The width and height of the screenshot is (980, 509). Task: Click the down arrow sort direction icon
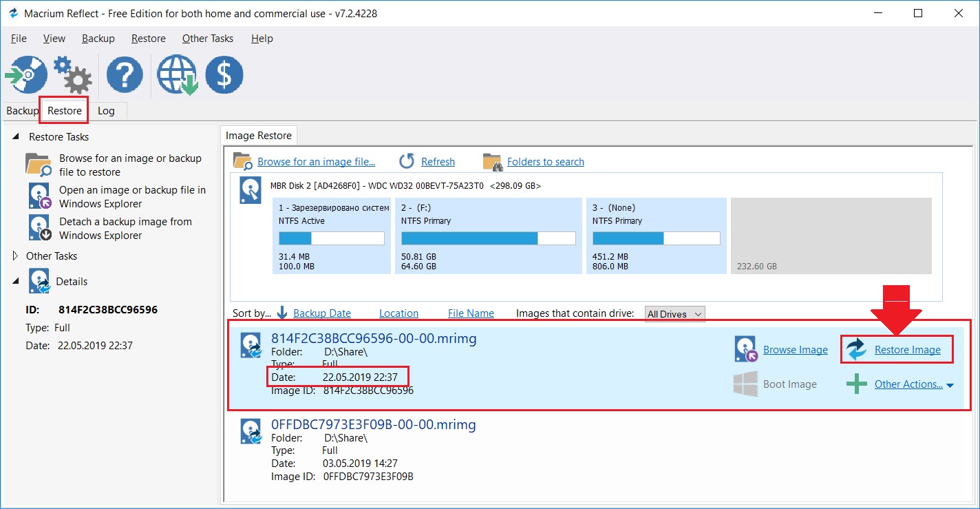pyautogui.click(x=282, y=313)
